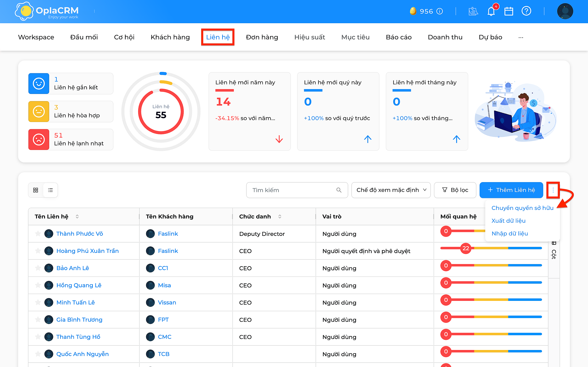Click the Thêm Liên hệ button

[511, 190]
